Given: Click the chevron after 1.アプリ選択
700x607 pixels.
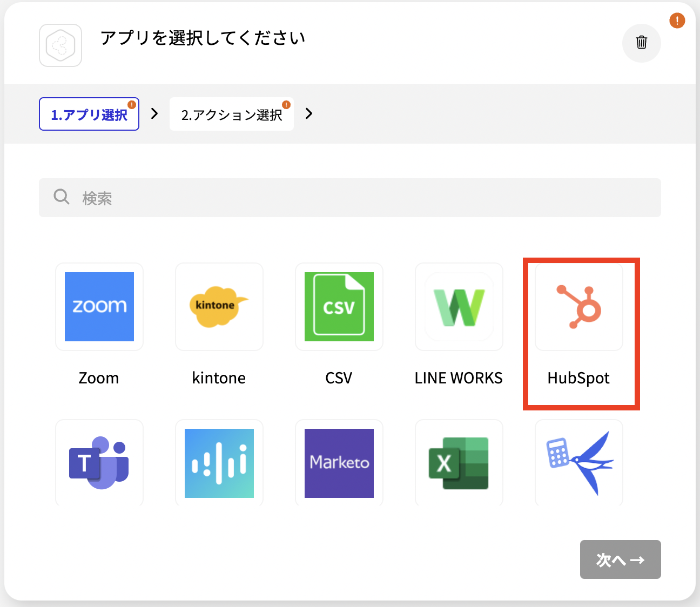Looking at the screenshot, I should coord(154,113).
